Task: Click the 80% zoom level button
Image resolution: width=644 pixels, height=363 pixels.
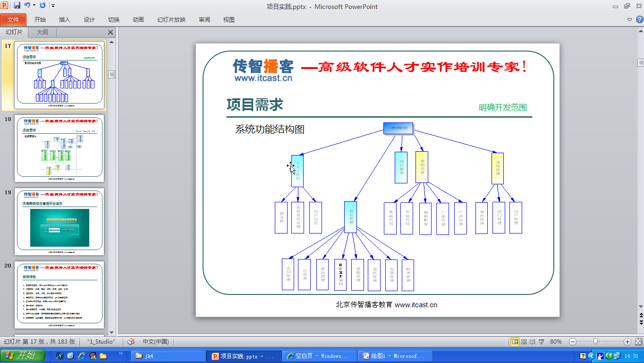Action: pos(556,342)
